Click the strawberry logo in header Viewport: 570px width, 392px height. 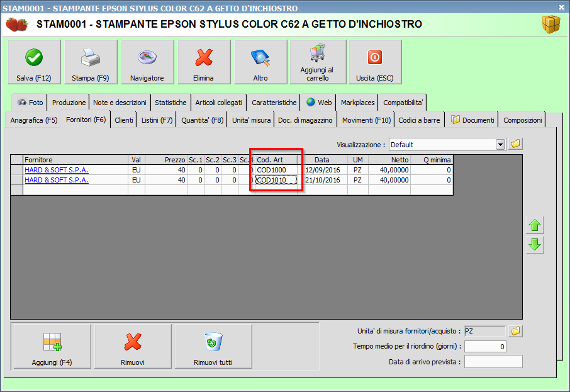click(17, 25)
